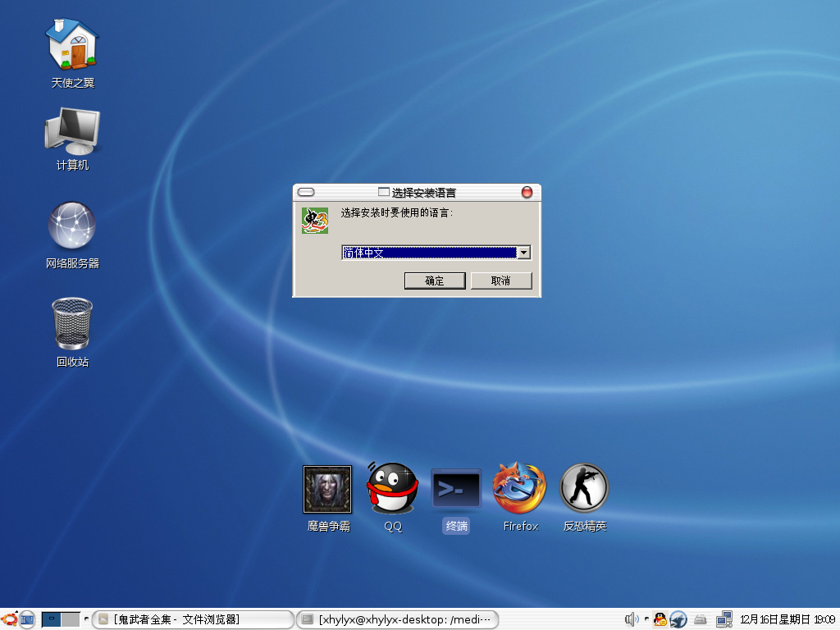Close the 选择安装语言 dialog
This screenshot has width=840, height=630.
pyautogui.click(x=527, y=192)
